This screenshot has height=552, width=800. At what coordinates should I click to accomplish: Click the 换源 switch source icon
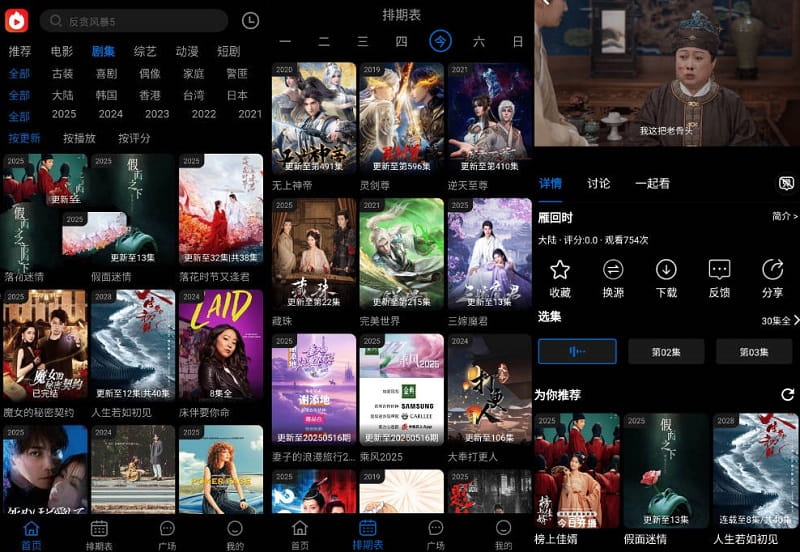click(x=613, y=269)
